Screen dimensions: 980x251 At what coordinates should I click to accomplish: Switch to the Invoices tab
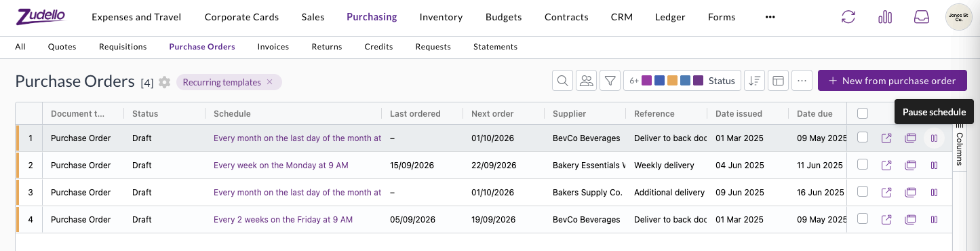coord(273,47)
